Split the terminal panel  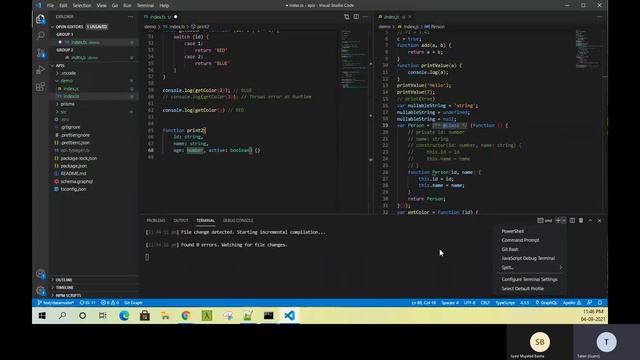[x=572, y=220]
